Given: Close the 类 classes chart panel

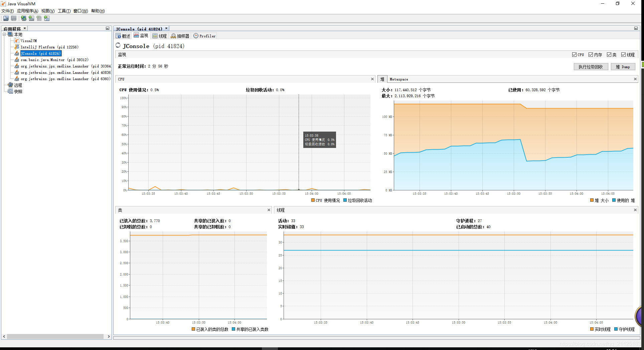Looking at the screenshot, I should click(269, 210).
